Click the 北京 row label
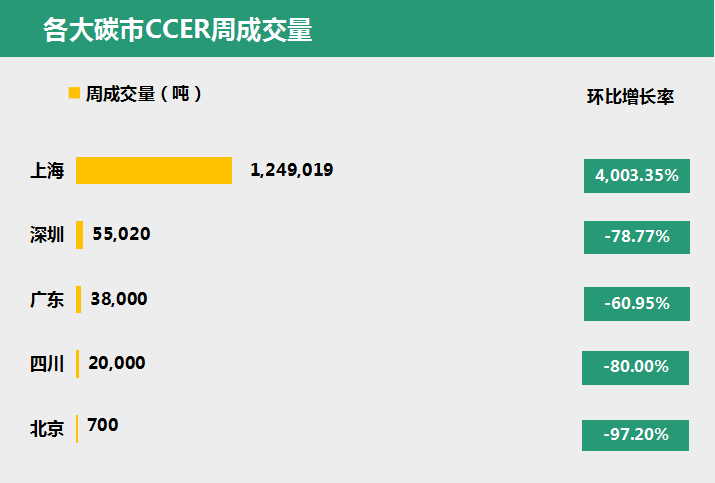This screenshot has width=715, height=483. [47, 429]
